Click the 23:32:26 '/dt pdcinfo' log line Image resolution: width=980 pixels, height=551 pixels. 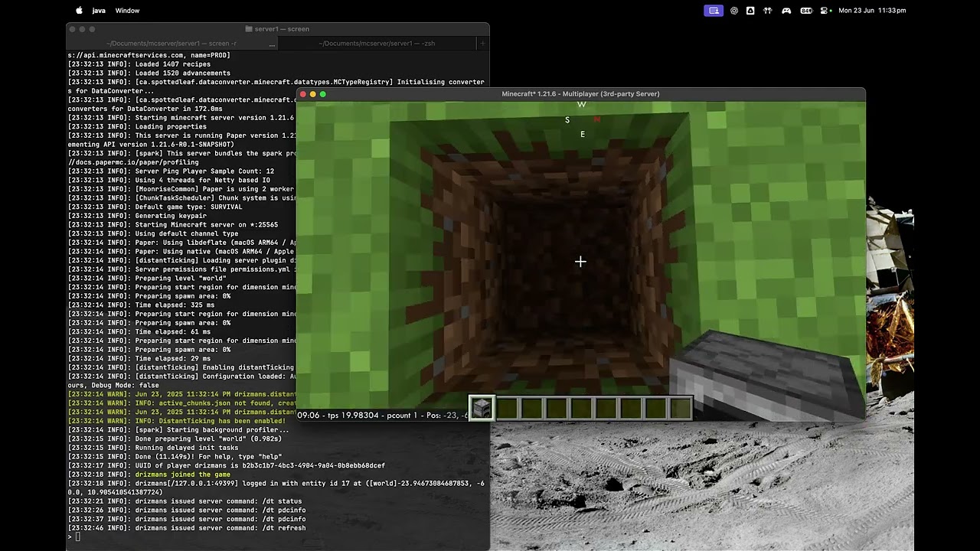coord(187,510)
